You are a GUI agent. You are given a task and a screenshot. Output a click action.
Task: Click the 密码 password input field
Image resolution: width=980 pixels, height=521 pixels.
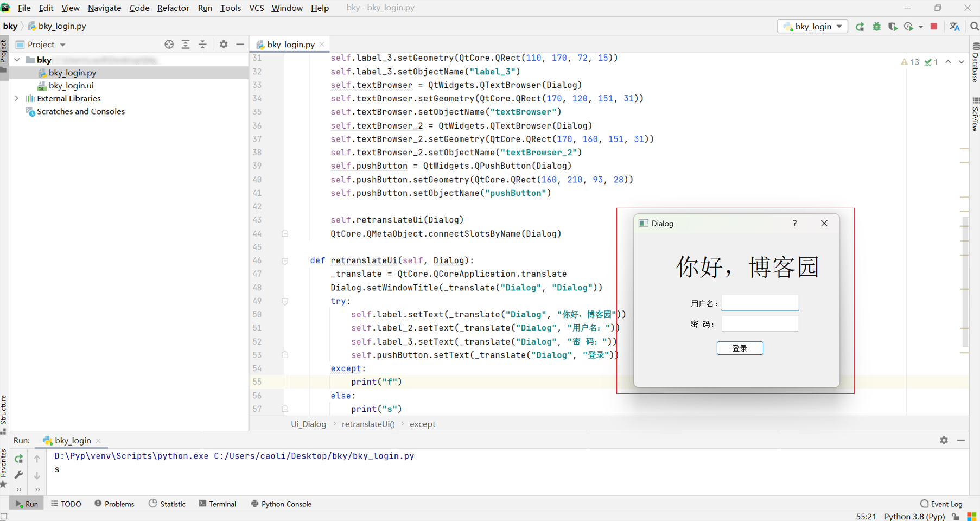(x=760, y=323)
